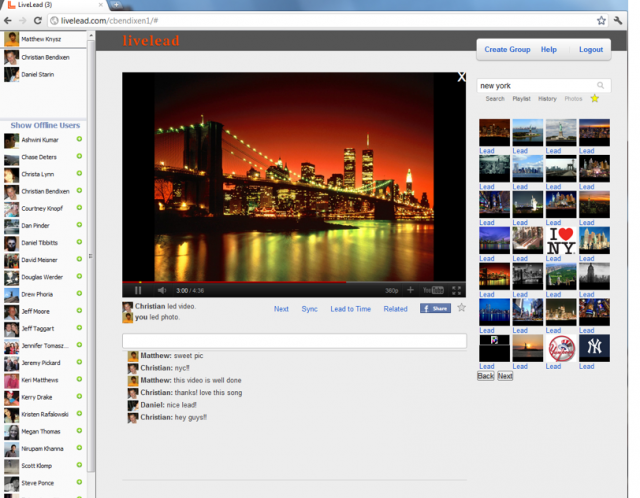This screenshot has height=498, width=640.
Task: Favorite this video with the gray star
Action: tap(461, 308)
